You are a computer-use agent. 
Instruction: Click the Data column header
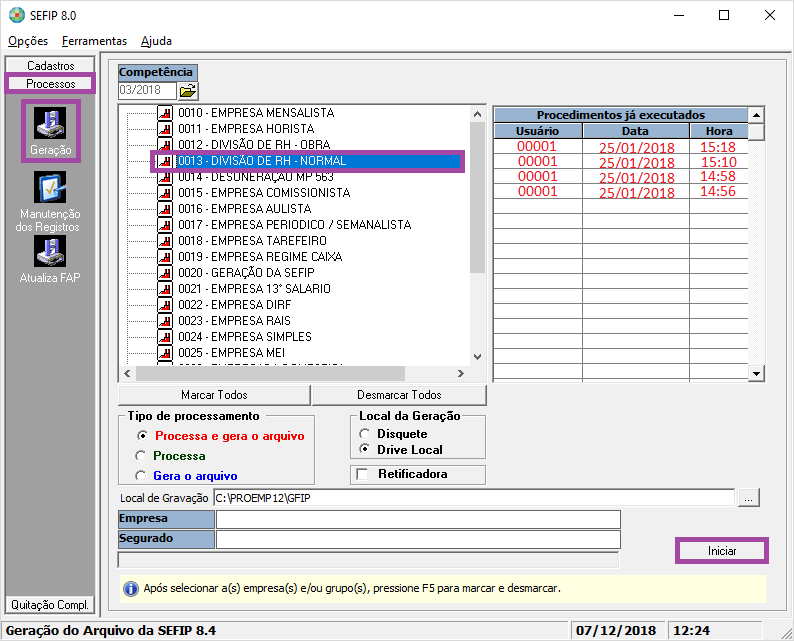(636, 131)
